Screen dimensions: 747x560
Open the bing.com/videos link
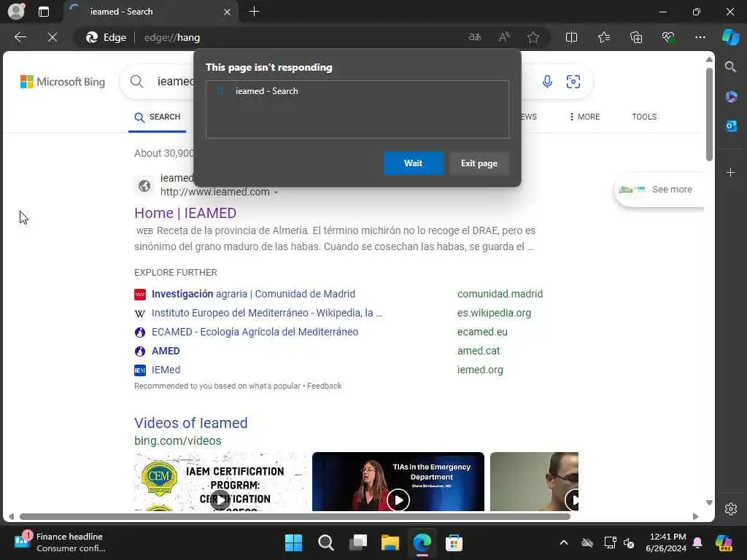178,440
